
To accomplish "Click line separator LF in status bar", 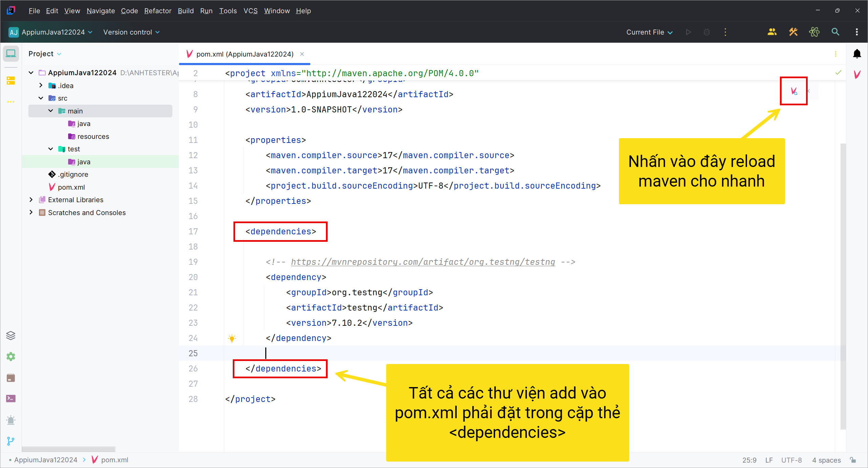I will [x=769, y=460].
